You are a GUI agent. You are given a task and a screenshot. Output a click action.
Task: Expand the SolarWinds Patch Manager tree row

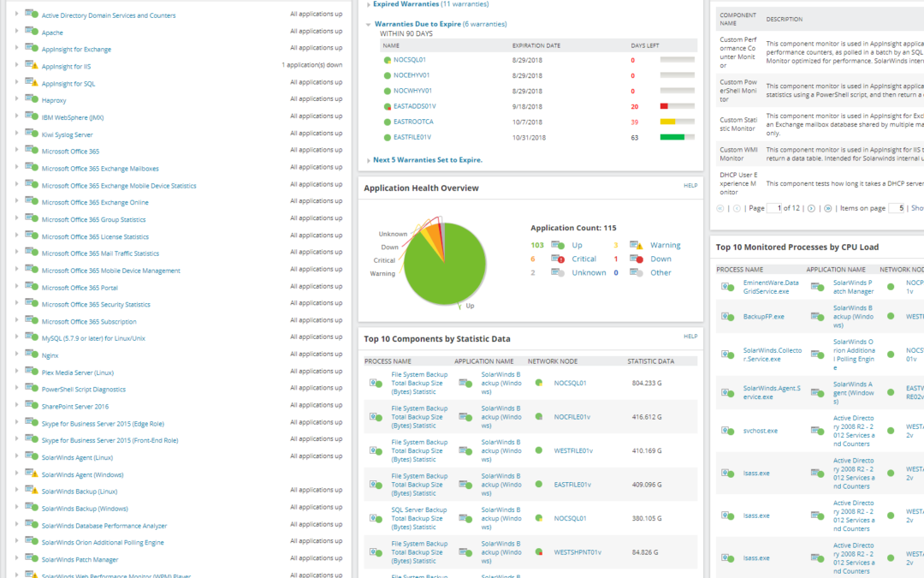coord(16,558)
